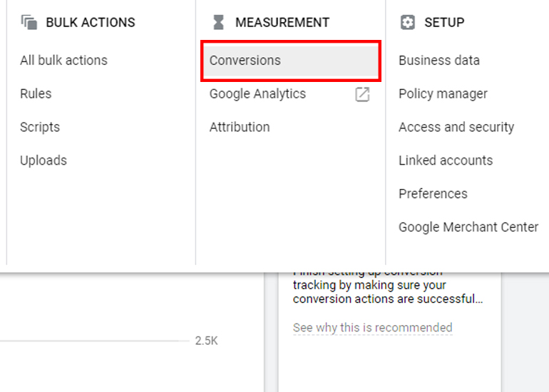Open Uploads under Bulk Actions
Screen dimensions: 549x392
43,160
